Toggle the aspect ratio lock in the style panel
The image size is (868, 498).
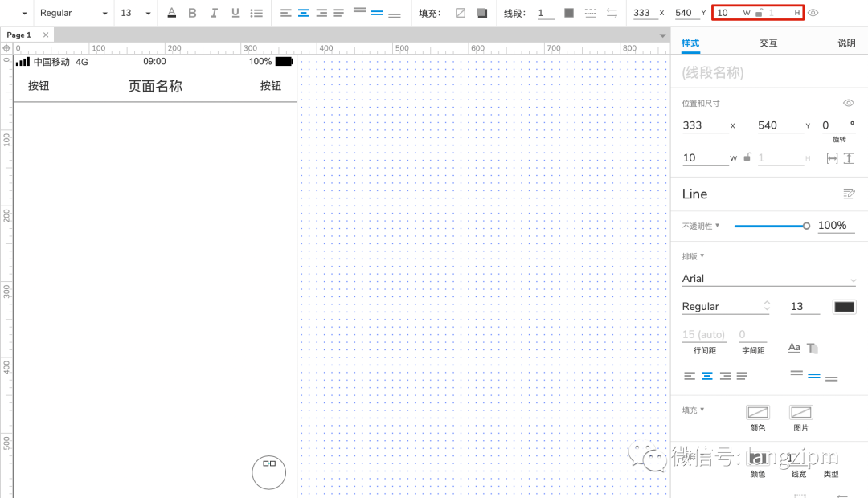pyautogui.click(x=747, y=157)
